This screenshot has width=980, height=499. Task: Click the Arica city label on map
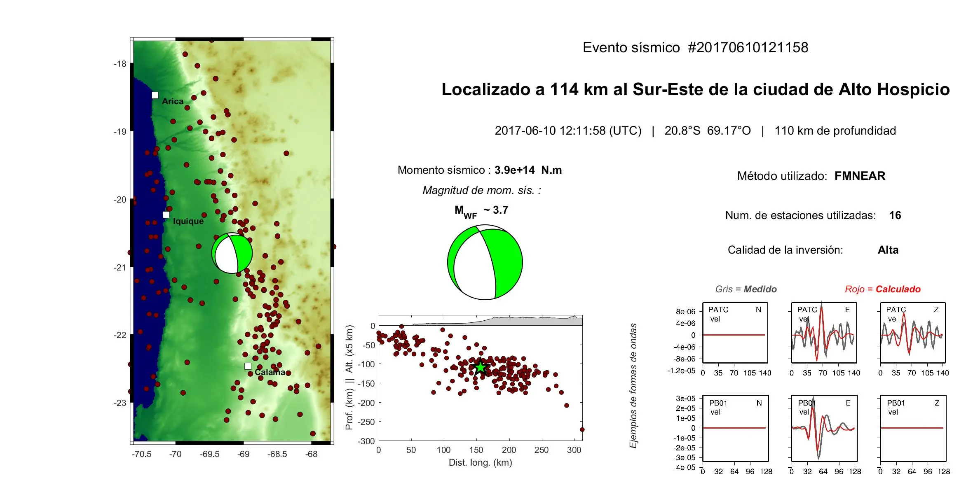click(173, 101)
